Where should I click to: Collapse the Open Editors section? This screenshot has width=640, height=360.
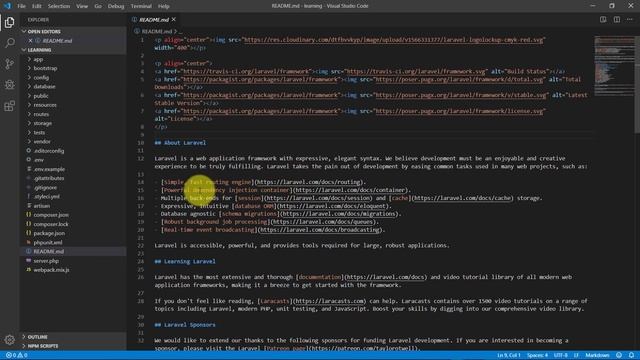[73, 31]
